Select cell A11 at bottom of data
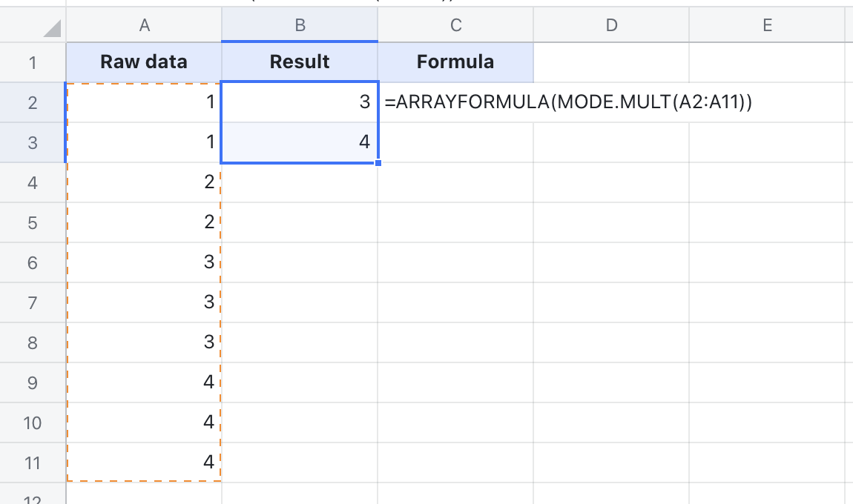This screenshot has width=853, height=504. (144, 461)
